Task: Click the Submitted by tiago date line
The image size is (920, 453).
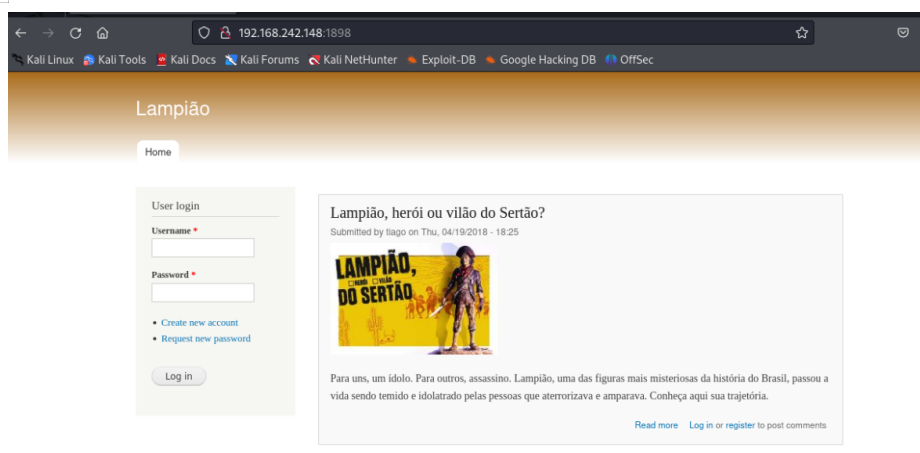Action: click(x=424, y=232)
